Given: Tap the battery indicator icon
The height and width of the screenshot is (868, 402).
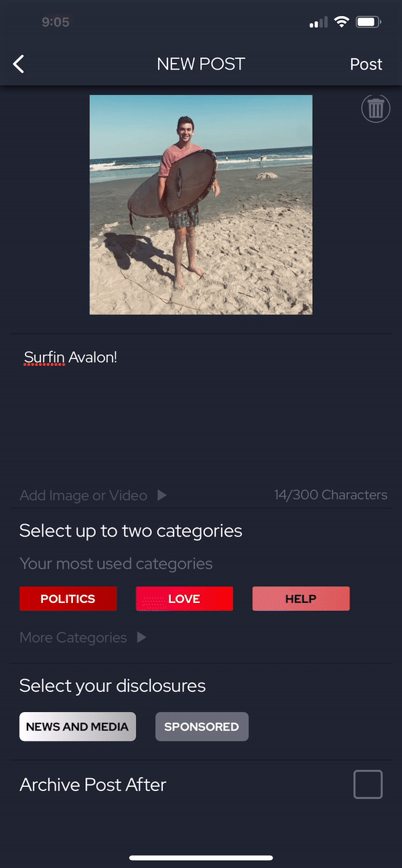Looking at the screenshot, I should (368, 22).
